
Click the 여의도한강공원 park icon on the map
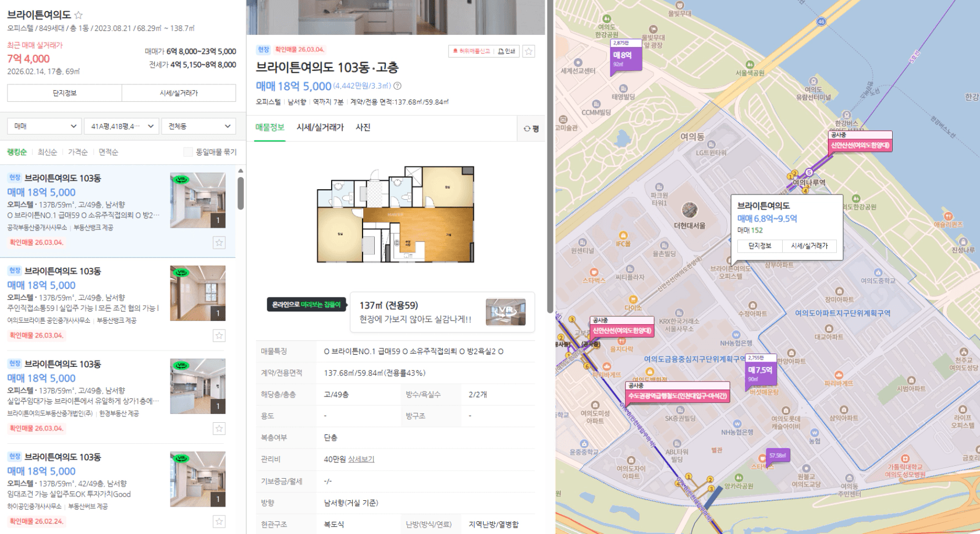(606, 19)
